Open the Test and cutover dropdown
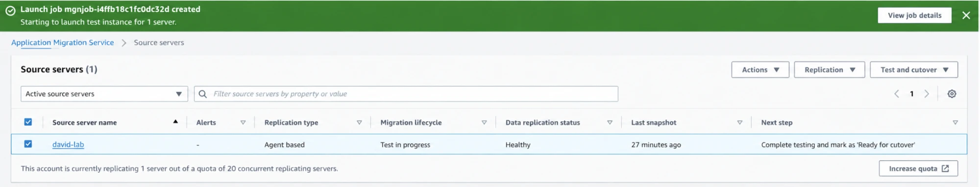Image resolution: width=980 pixels, height=187 pixels. pos(914,70)
